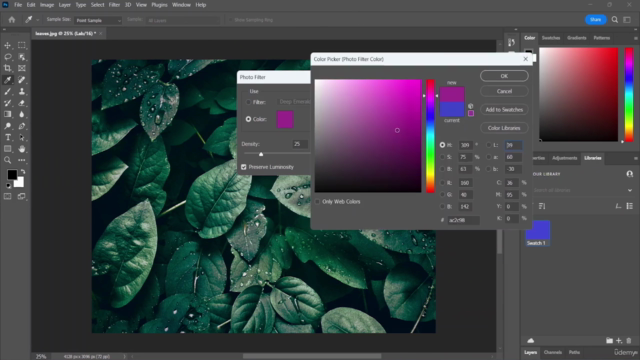Open the Sample All Layers dropdown
The image size is (640, 360).
coord(182,20)
